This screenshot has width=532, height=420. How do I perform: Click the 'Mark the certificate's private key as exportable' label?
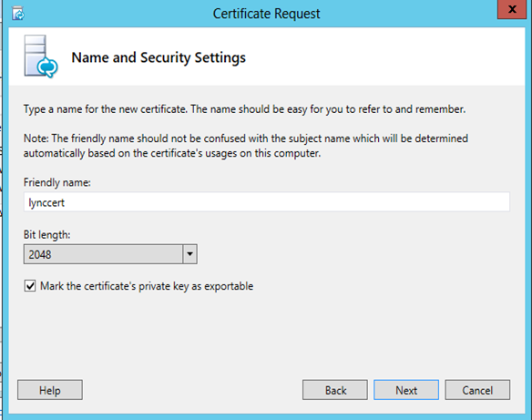(x=147, y=286)
